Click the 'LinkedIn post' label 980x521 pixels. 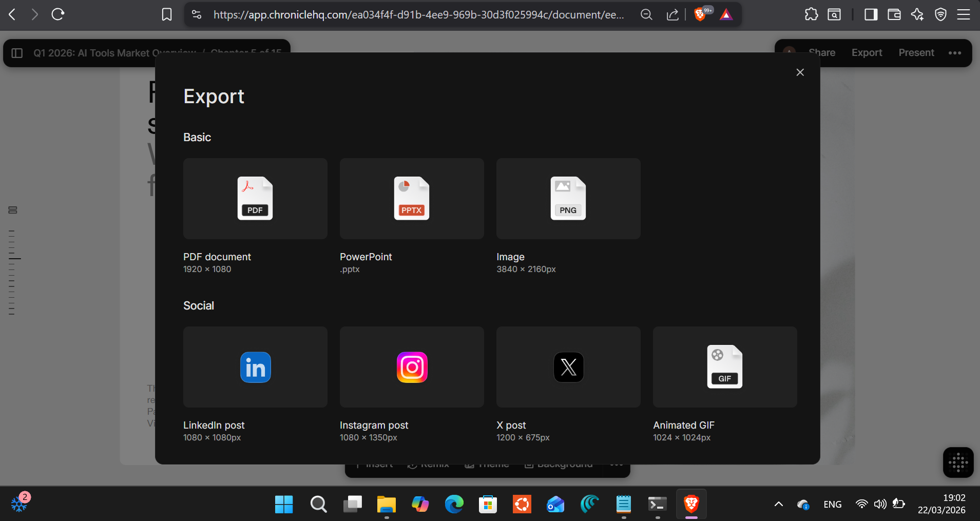[x=214, y=425]
